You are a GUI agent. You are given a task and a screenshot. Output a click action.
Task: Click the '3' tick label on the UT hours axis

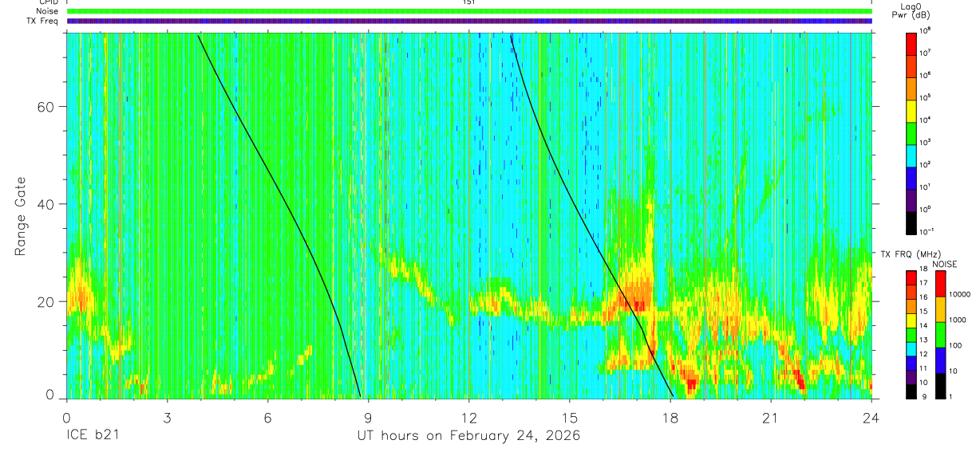click(167, 419)
